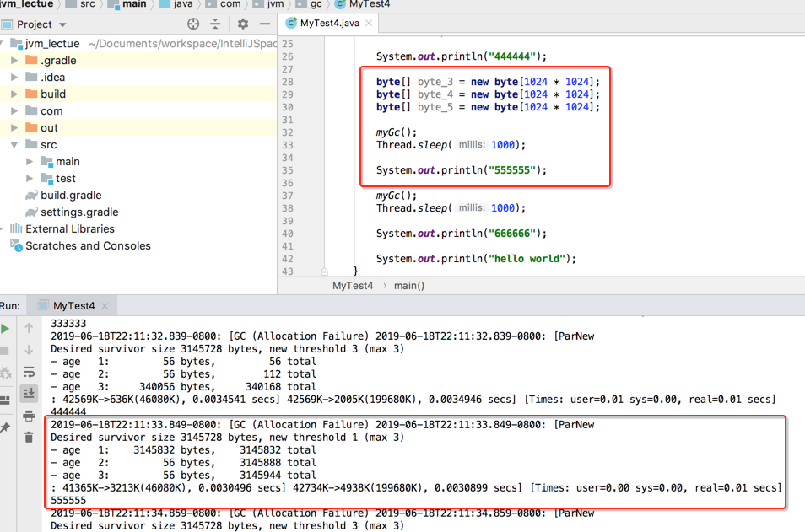Screen dimensions: 805x532
Task: Collapse the src folder
Action: [14, 145]
